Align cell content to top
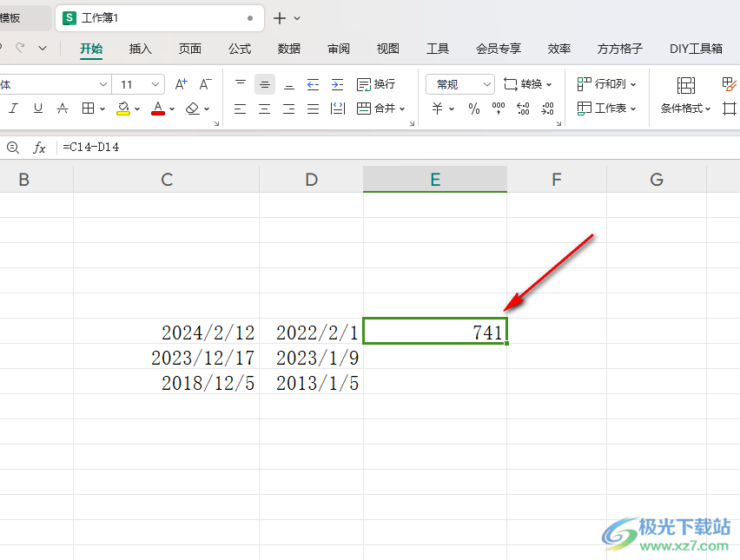The image size is (740, 560). pyautogui.click(x=241, y=84)
